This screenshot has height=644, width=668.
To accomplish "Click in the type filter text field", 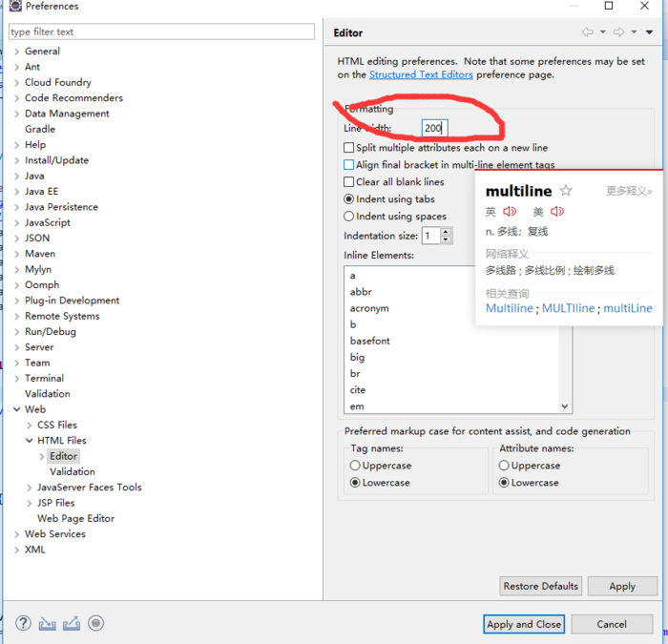I will [161, 31].
